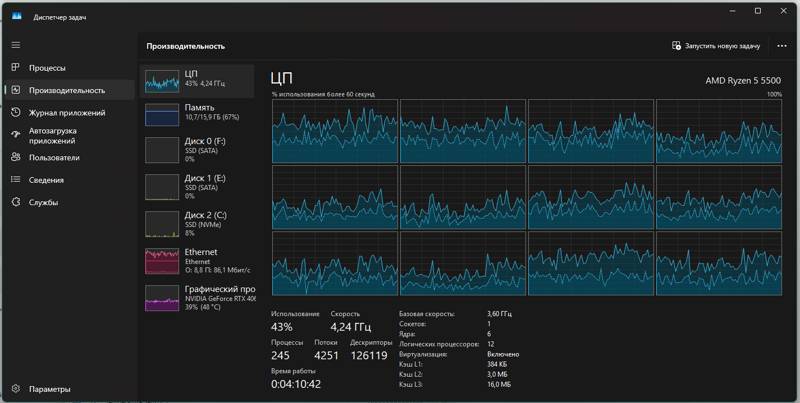Select Диск 1 (E:) SSD item
The image size is (800, 403).
pyautogui.click(x=197, y=186)
